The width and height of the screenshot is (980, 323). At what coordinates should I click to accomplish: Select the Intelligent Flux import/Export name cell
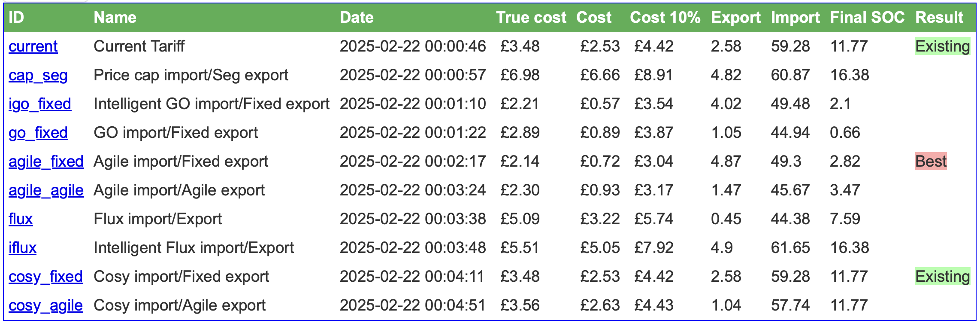(194, 248)
